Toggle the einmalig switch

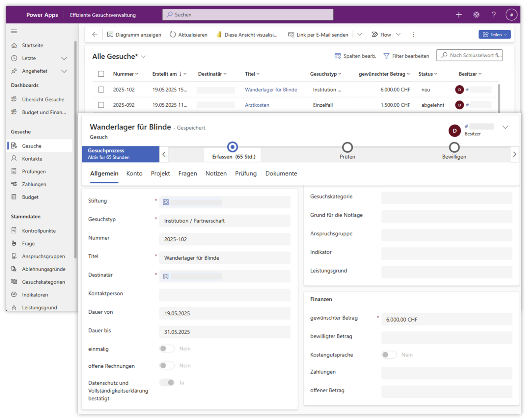click(167, 349)
